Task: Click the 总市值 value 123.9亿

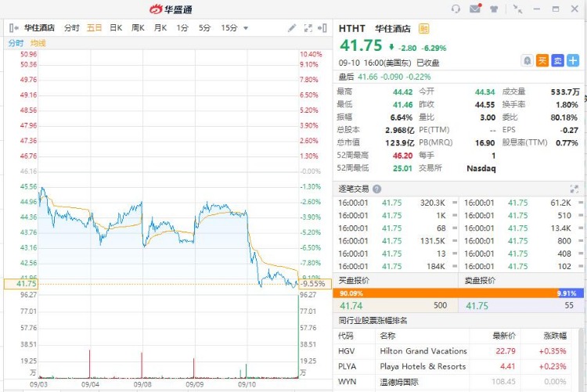Action: (399, 143)
